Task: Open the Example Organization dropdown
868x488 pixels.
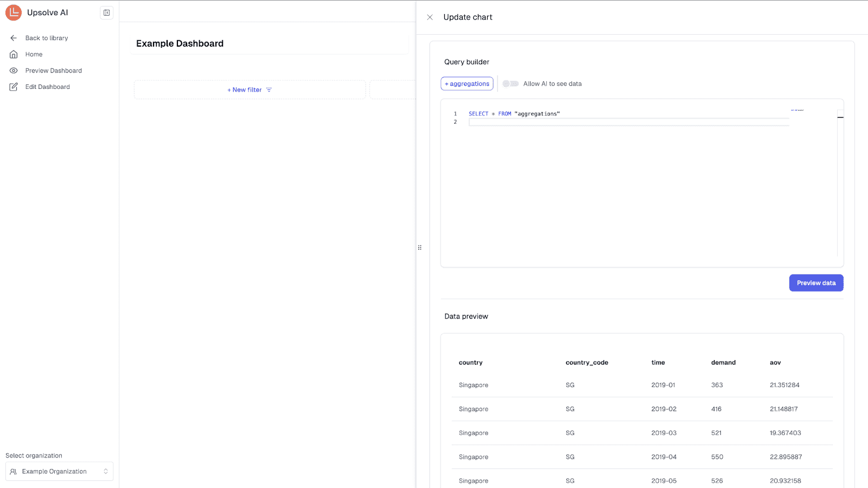Action: point(59,471)
